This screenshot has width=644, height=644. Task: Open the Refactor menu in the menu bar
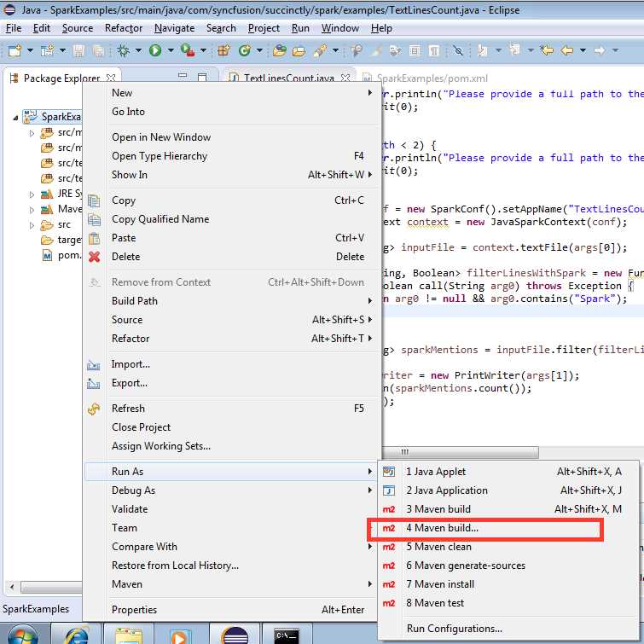click(x=124, y=28)
